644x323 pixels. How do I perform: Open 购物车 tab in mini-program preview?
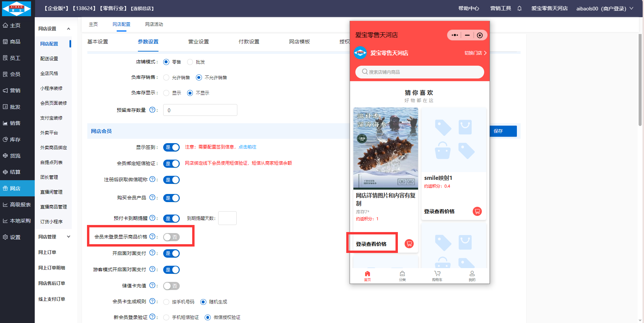[437, 276]
